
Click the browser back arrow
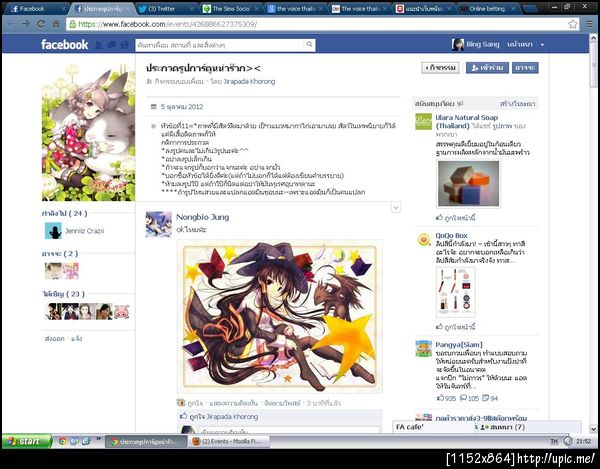pos(11,24)
